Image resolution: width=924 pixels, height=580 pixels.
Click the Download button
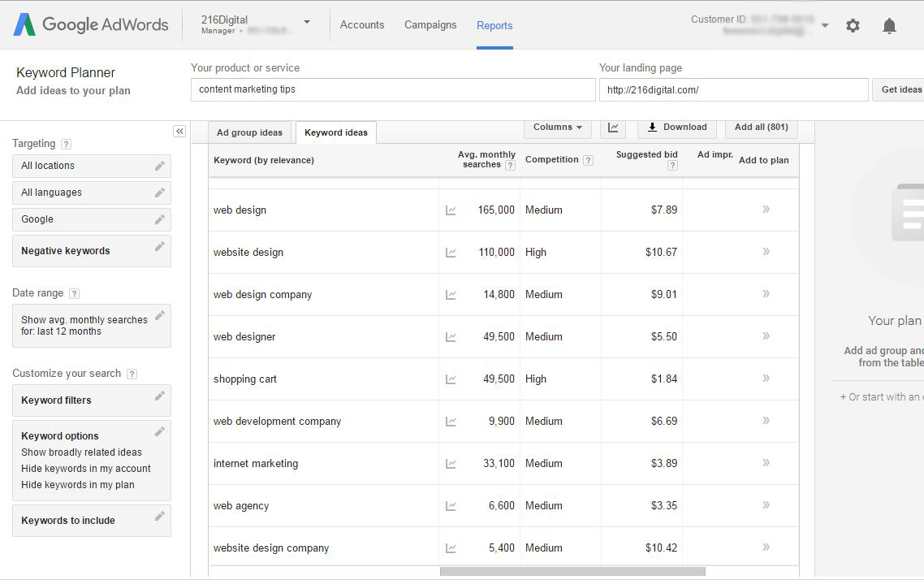point(677,128)
